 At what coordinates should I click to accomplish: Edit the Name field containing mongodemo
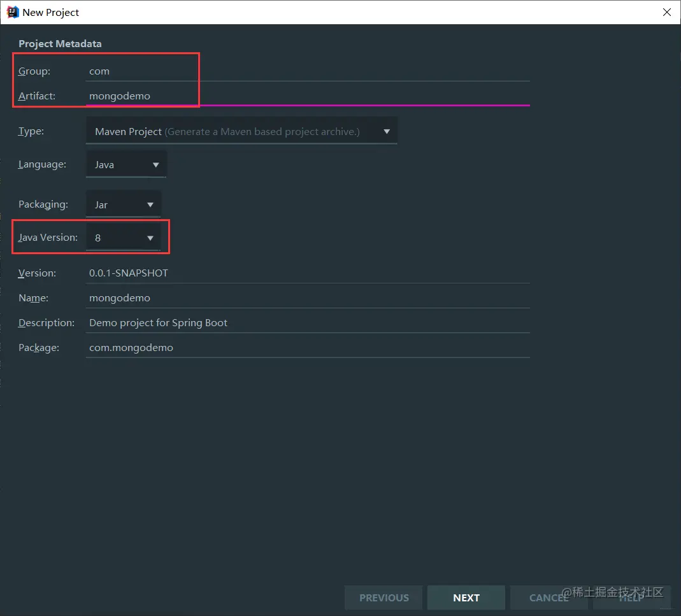[x=308, y=298]
